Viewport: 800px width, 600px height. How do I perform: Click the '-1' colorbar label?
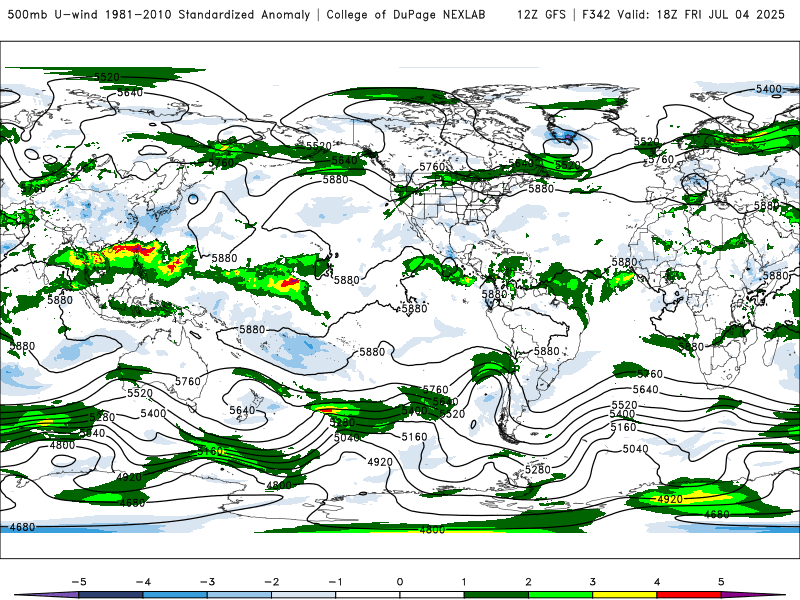(x=336, y=582)
